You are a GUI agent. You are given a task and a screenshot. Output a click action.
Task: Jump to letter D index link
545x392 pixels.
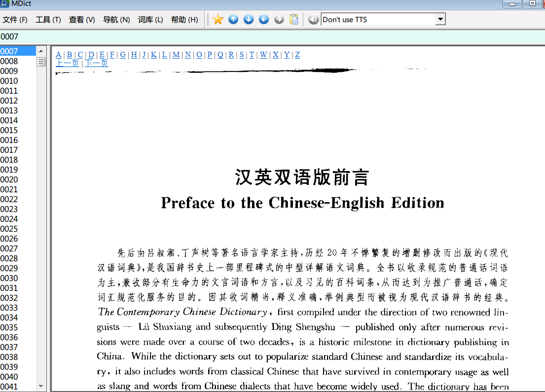[x=91, y=55]
